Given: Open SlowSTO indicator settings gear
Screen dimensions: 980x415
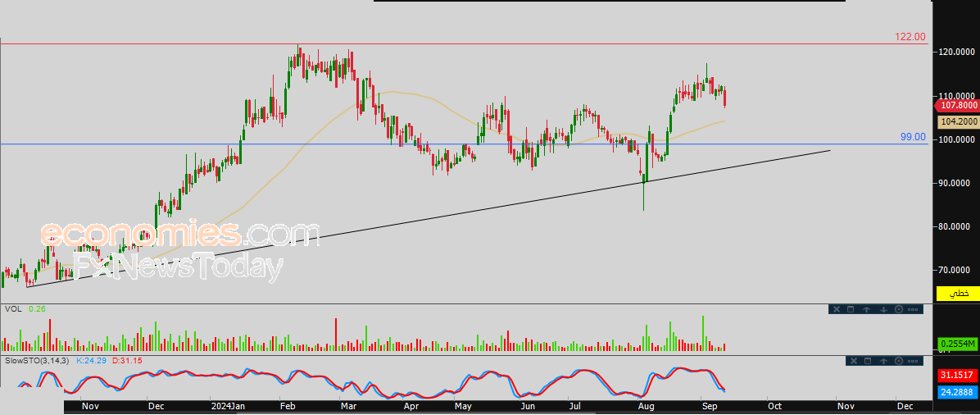Looking at the screenshot, I should [900, 361].
